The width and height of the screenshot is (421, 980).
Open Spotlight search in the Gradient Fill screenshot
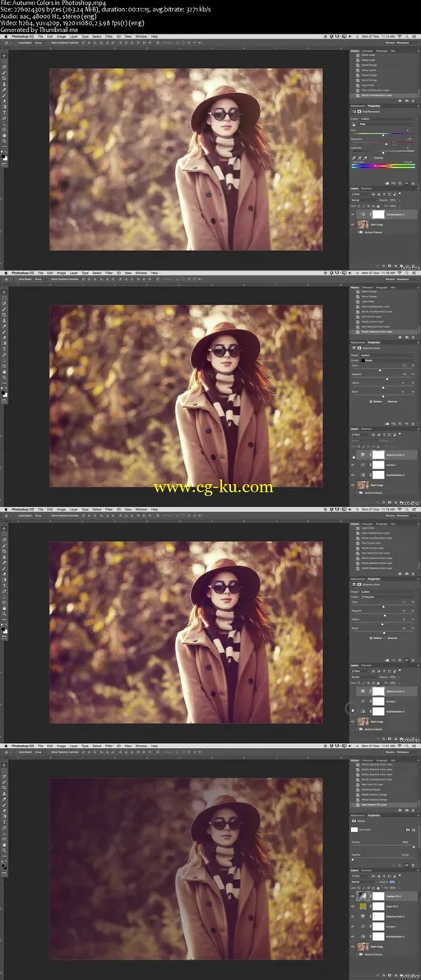407,746
